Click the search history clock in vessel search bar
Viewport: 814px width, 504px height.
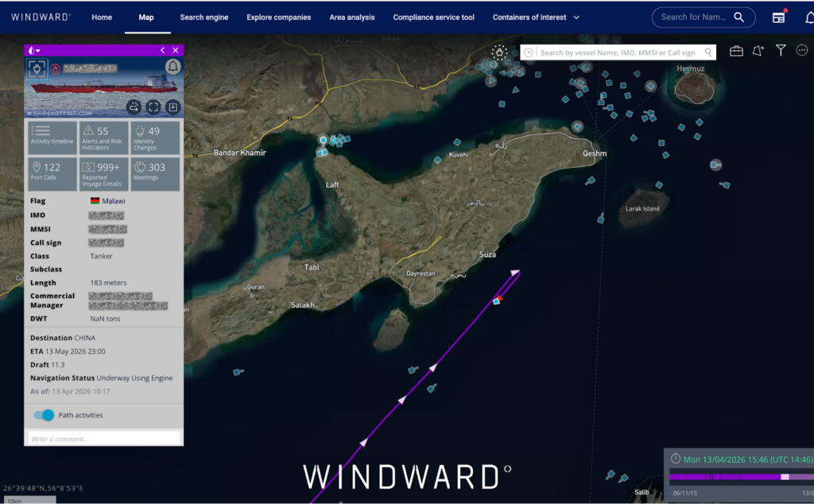(x=527, y=52)
